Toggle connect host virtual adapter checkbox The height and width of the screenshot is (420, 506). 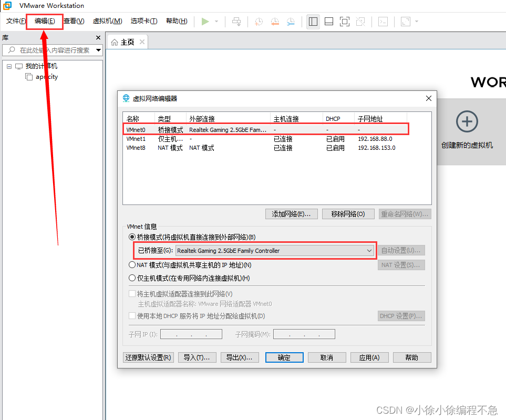coord(132,294)
